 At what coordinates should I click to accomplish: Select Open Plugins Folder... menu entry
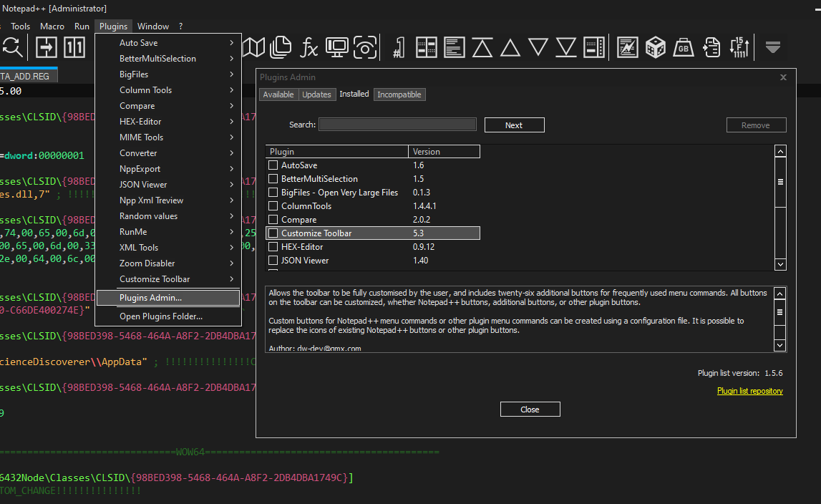point(168,316)
